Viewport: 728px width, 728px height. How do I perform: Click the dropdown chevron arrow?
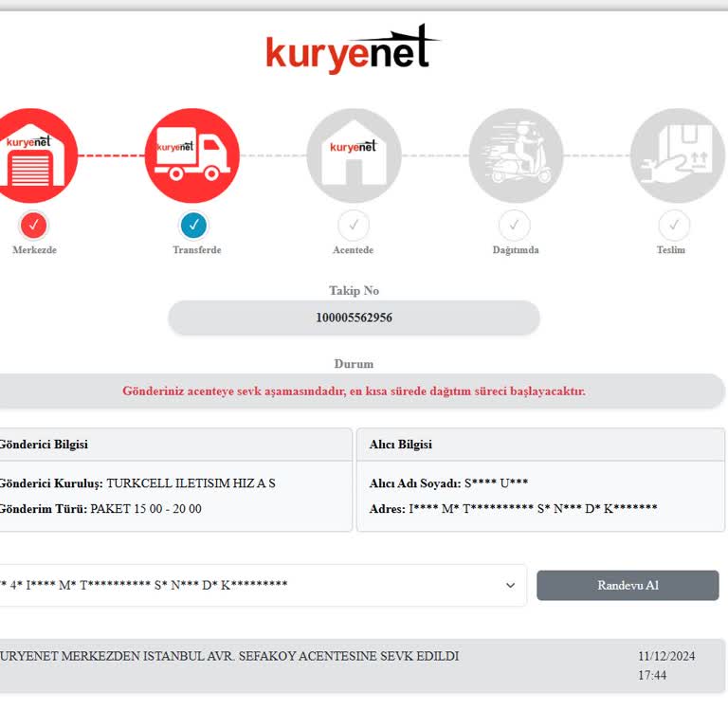coord(510,586)
